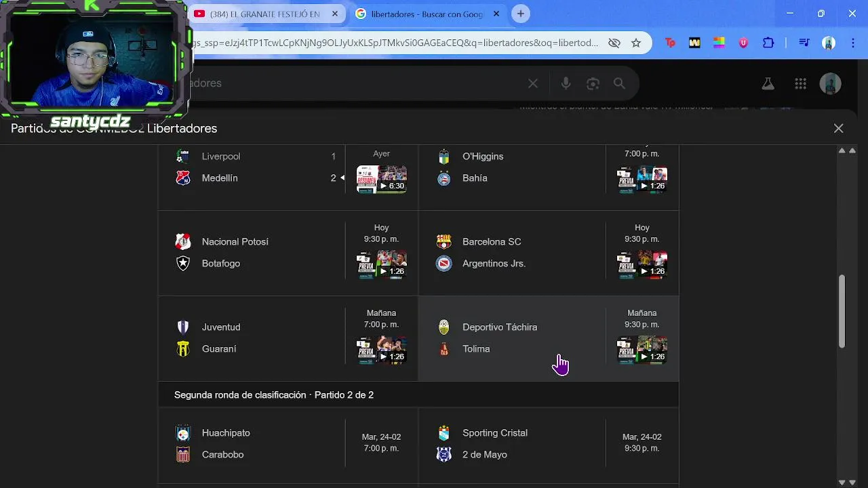Click the Medellín club crest
Viewport: 868px width, 488px height.
[x=183, y=178]
